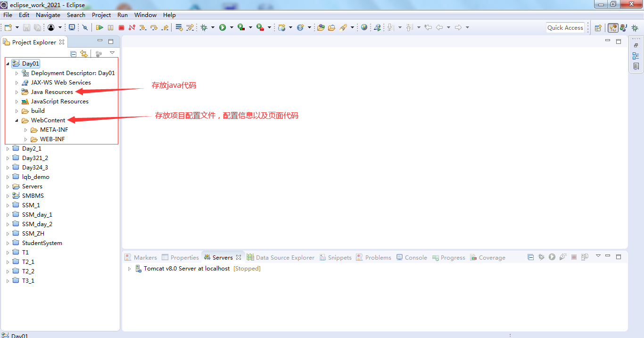Open the dropdown beside New icon
Viewport: 644px width, 338px height.
pos(17,27)
